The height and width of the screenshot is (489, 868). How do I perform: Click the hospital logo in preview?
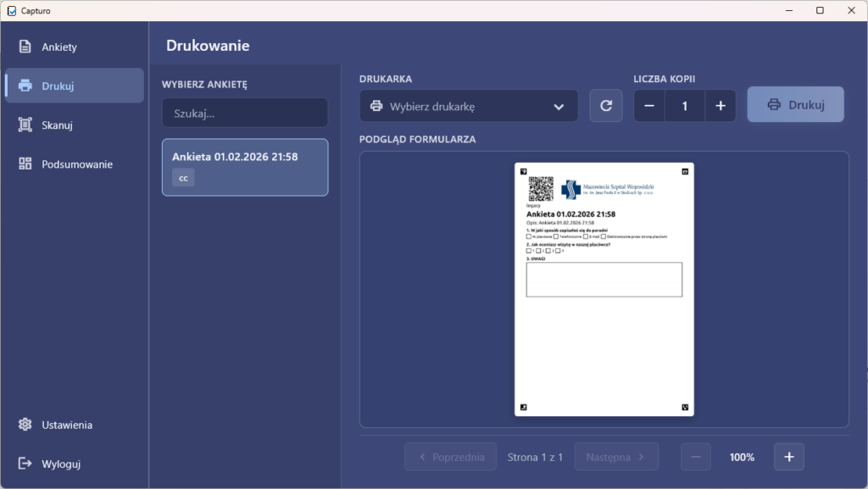[x=607, y=190]
